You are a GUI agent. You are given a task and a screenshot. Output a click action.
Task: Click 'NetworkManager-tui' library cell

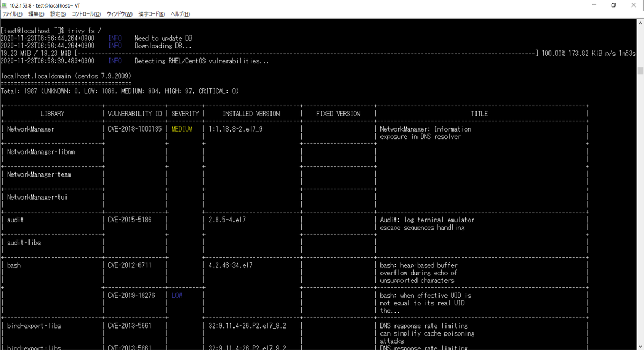coord(36,197)
